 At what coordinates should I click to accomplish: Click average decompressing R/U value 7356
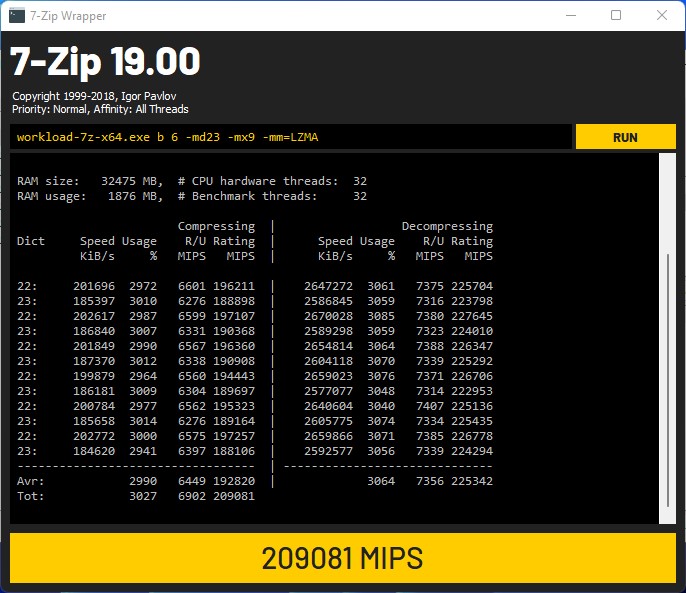430,481
